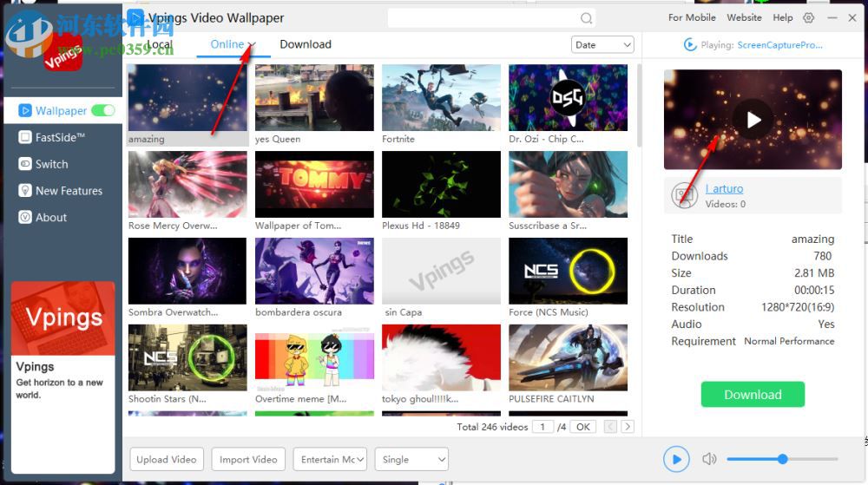Select the bombardera oscura thumbnail

pos(314,271)
